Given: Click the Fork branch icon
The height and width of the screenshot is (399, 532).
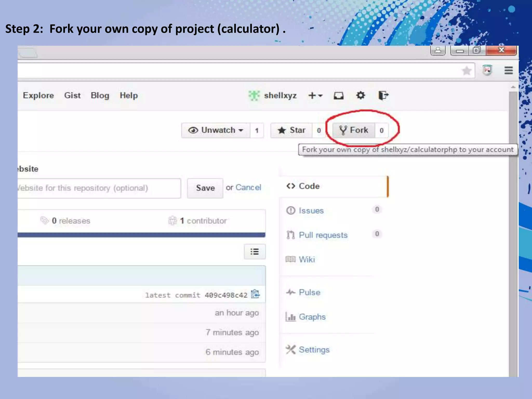Looking at the screenshot, I should (x=343, y=130).
